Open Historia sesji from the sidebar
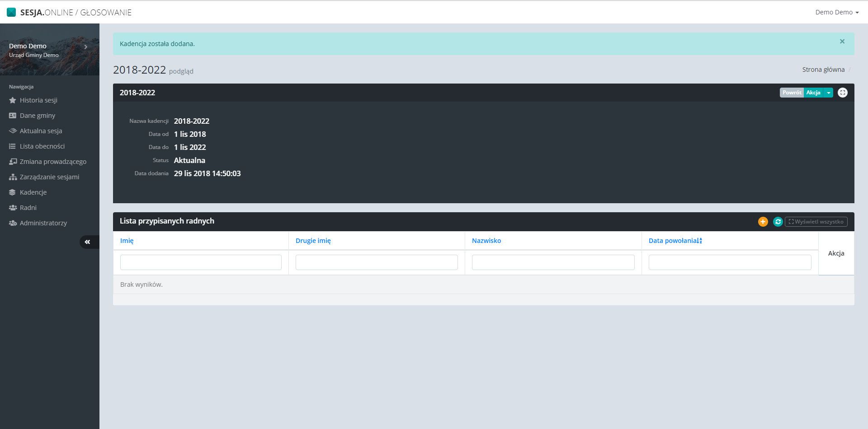This screenshot has height=429, width=868. click(38, 100)
